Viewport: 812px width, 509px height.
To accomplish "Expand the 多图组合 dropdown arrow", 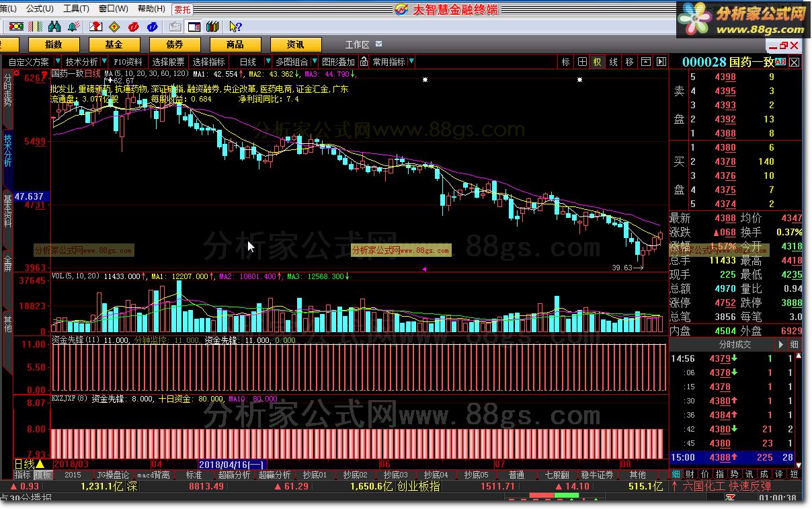I will point(313,61).
